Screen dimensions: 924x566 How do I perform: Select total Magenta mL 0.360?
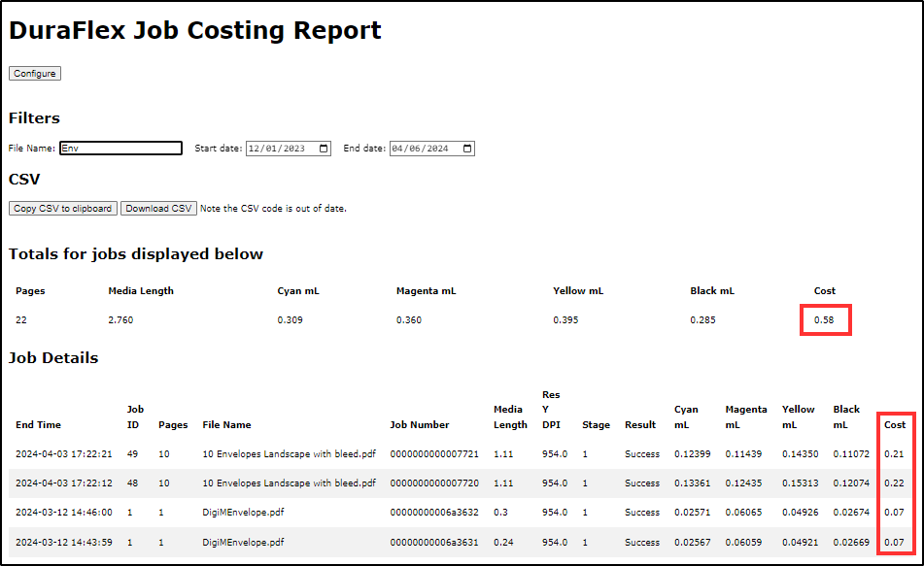pyautogui.click(x=409, y=320)
